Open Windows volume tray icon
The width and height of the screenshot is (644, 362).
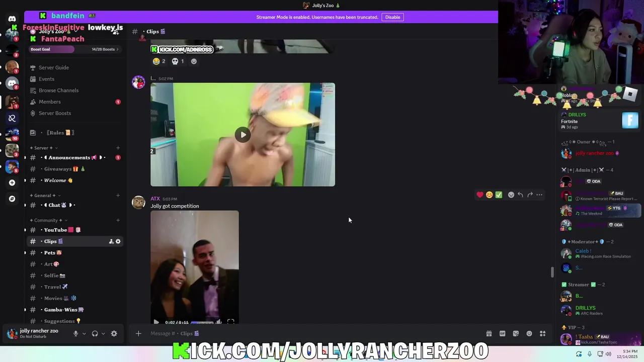pos(608,354)
